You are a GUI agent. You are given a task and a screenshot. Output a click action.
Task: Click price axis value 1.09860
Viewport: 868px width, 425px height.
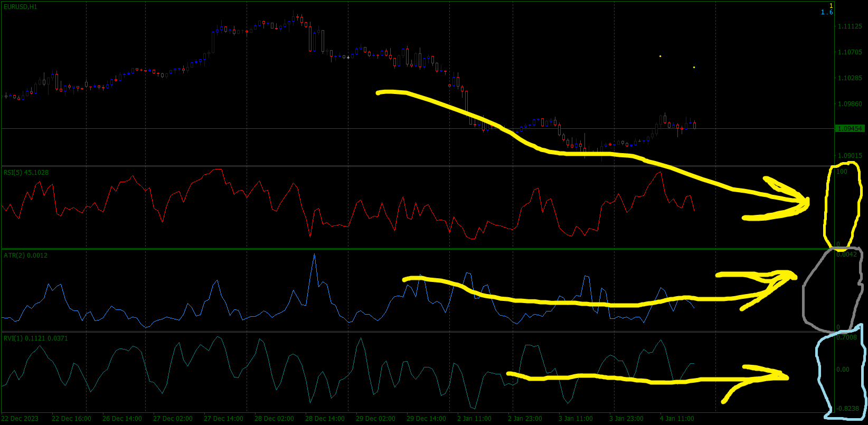pos(850,104)
